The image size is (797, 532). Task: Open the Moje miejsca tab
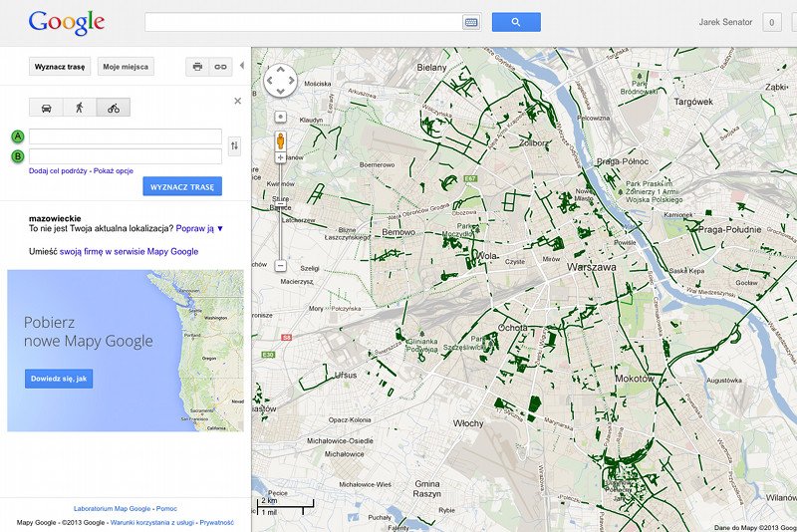click(125, 67)
